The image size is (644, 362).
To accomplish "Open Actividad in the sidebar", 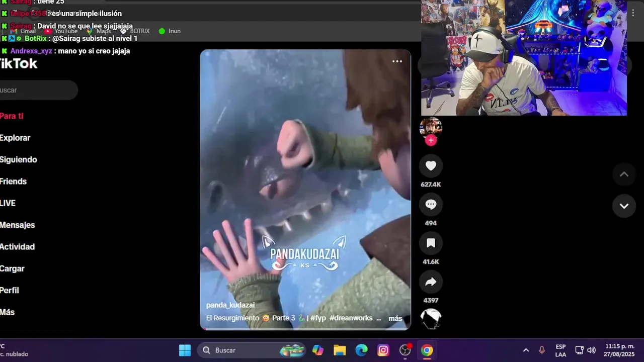I will (18, 247).
